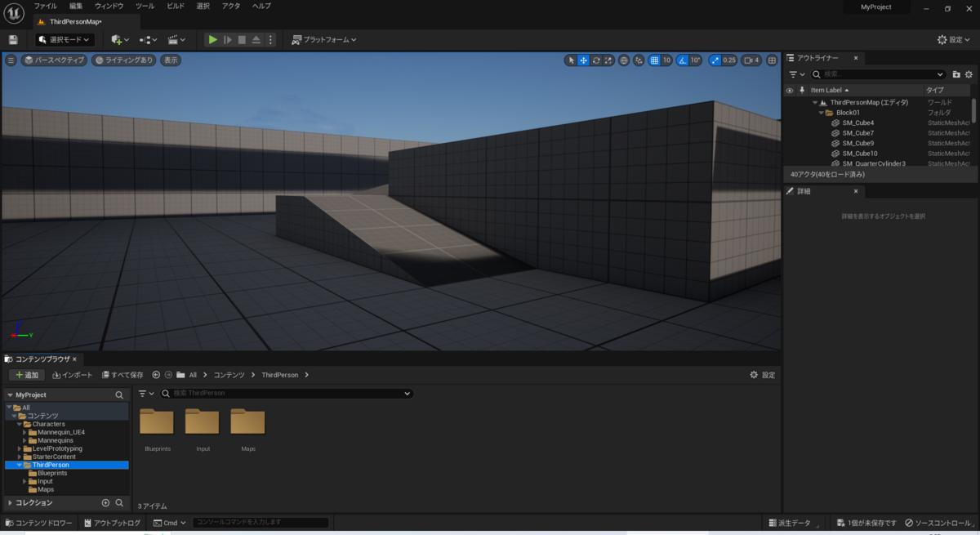The width and height of the screenshot is (980, 535).
Task: Open viewport layout options grid icon
Action: [772, 60]
